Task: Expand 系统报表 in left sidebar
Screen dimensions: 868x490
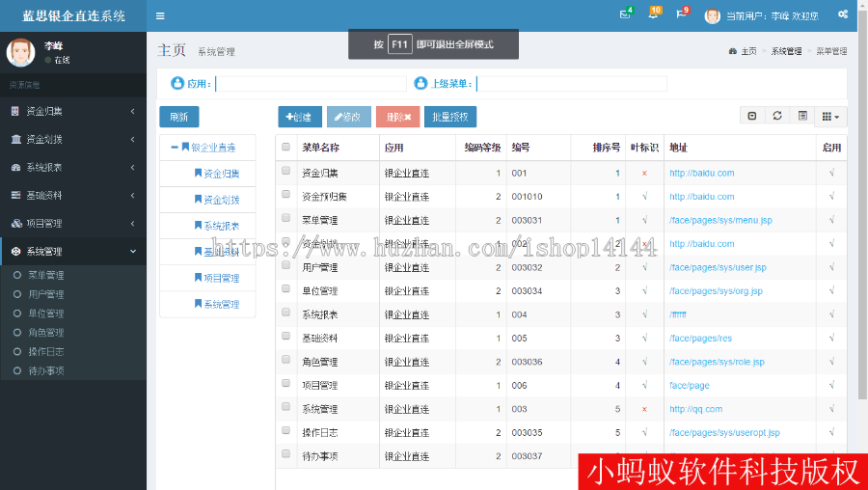Action: tap(73, 167)
